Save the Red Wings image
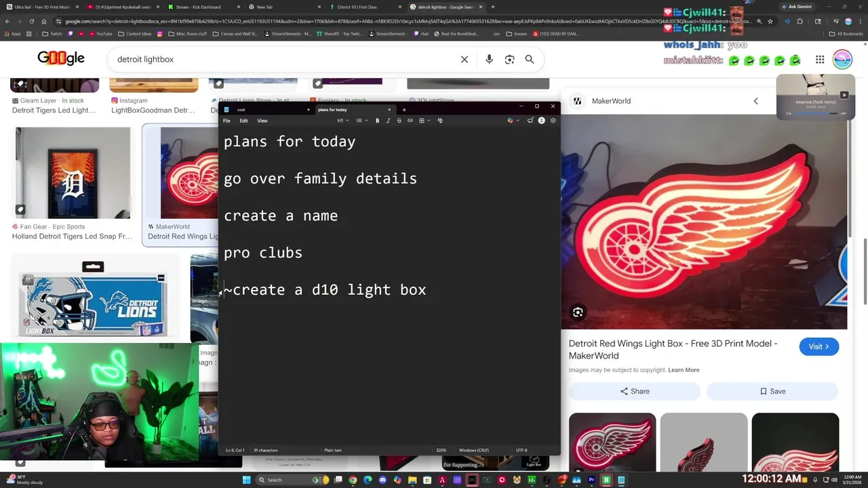Image resolution: width=868 pixels, height=488 pixels. [x=772, y=391]
